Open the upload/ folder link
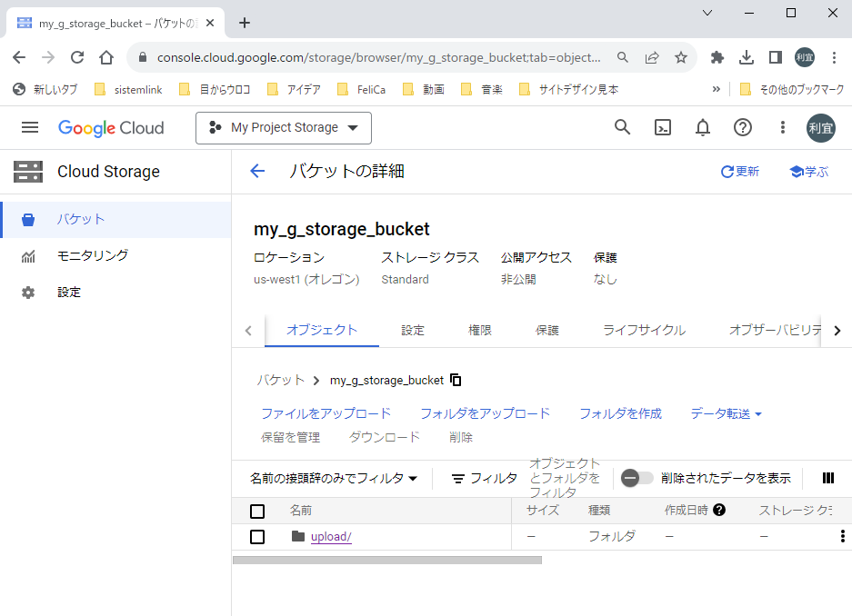Image resolution: width=852 pixels, height=616 pixels. 329,536
